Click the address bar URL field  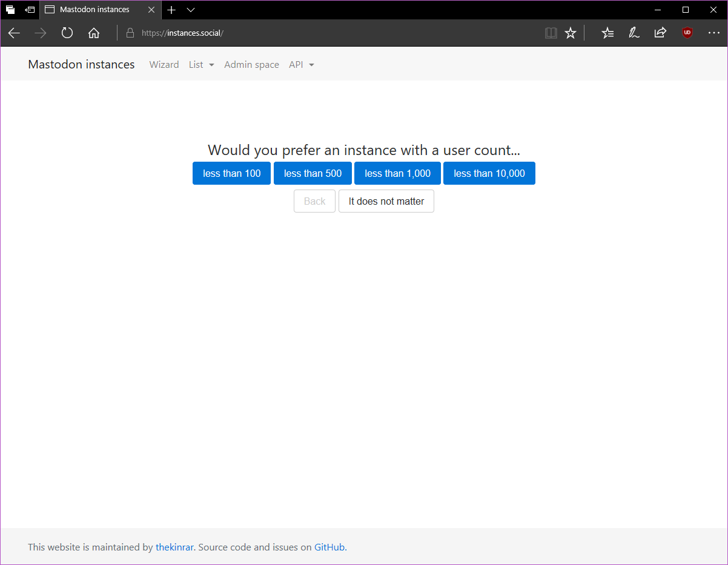tap(333, 33)
